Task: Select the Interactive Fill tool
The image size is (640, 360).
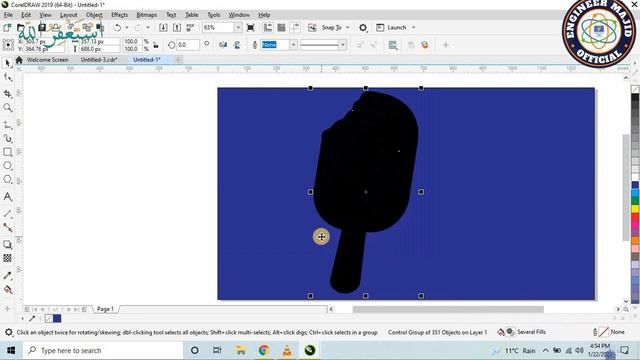Action: click(7, 289)
